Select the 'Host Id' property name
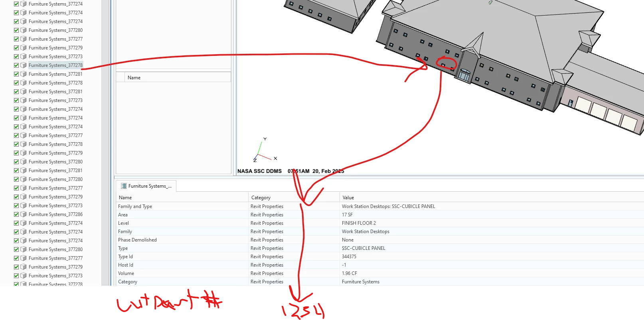 point(126,265)
